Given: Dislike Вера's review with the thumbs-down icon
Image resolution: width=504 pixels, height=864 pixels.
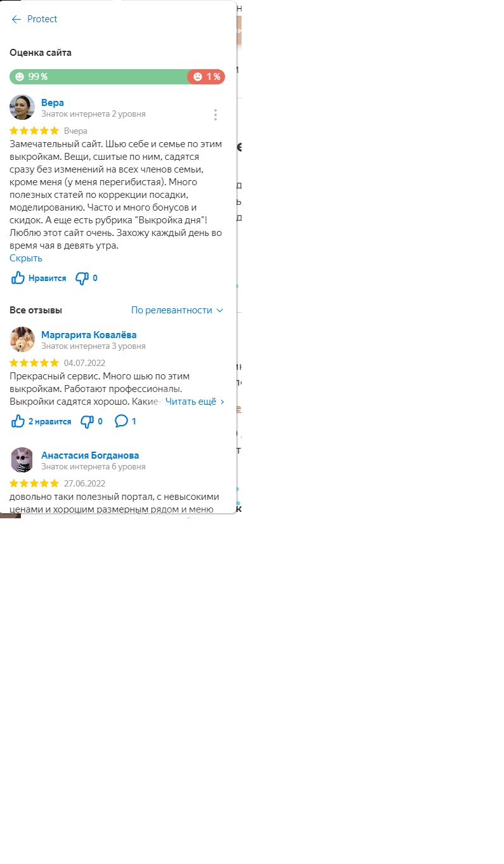Looking at the screenshot, I should [x=82, y=278].
